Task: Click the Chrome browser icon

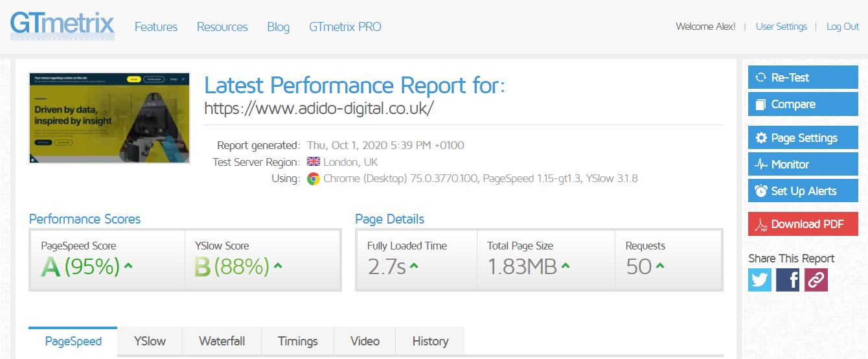Action: click(x=314, y=179)
